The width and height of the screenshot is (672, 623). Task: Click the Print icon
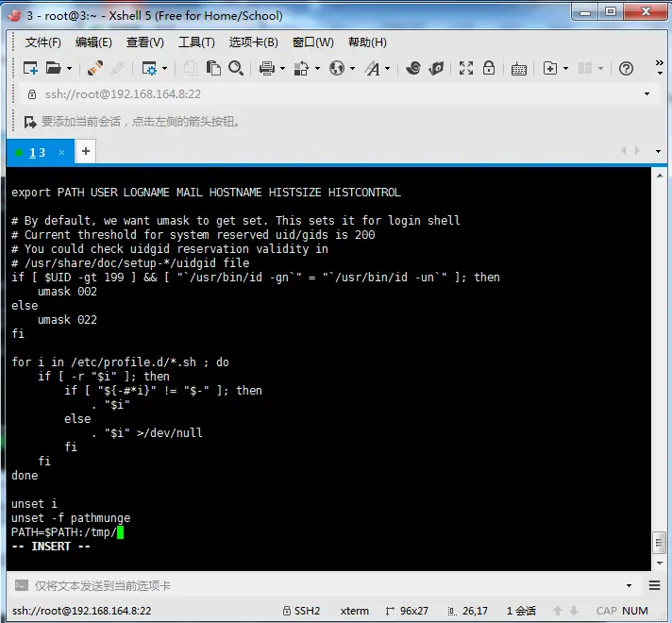267,68
